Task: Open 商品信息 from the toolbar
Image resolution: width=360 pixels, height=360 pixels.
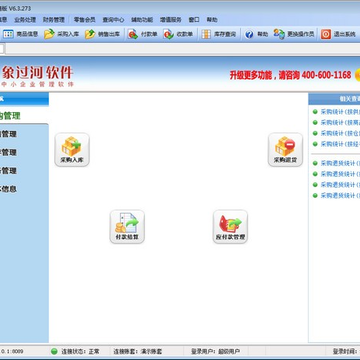Action: click(x=21, y=34)
